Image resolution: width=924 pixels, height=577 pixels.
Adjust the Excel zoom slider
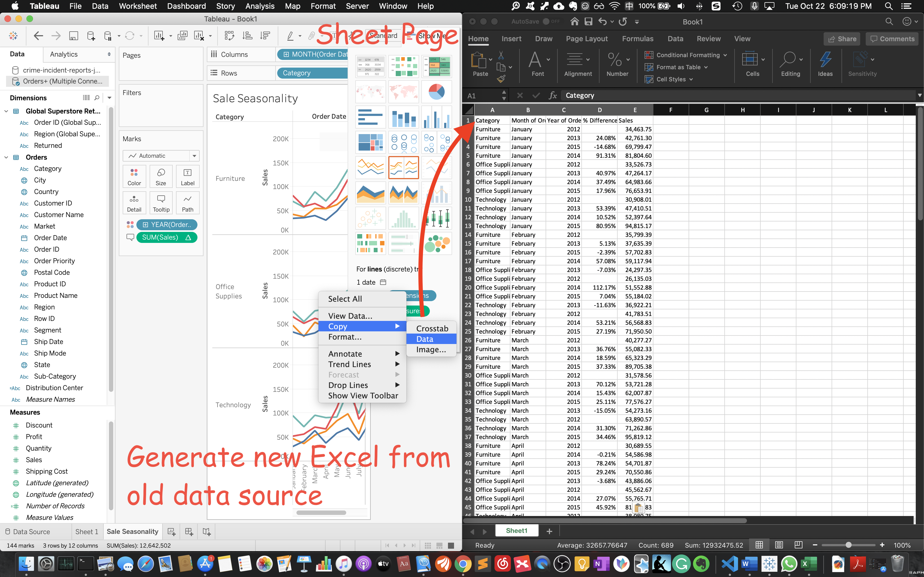click(848, 545)
